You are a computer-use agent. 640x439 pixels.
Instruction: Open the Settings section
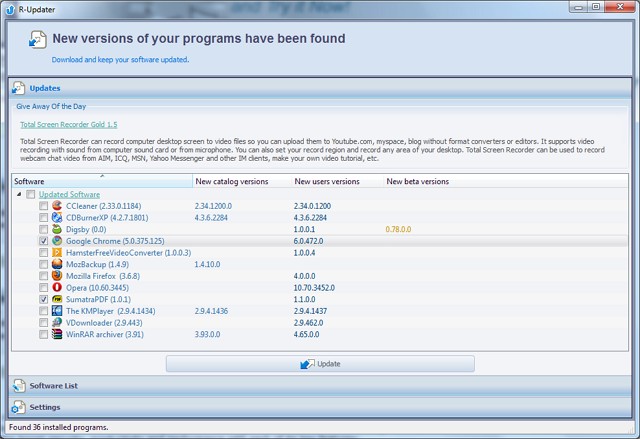coord(320,407)
